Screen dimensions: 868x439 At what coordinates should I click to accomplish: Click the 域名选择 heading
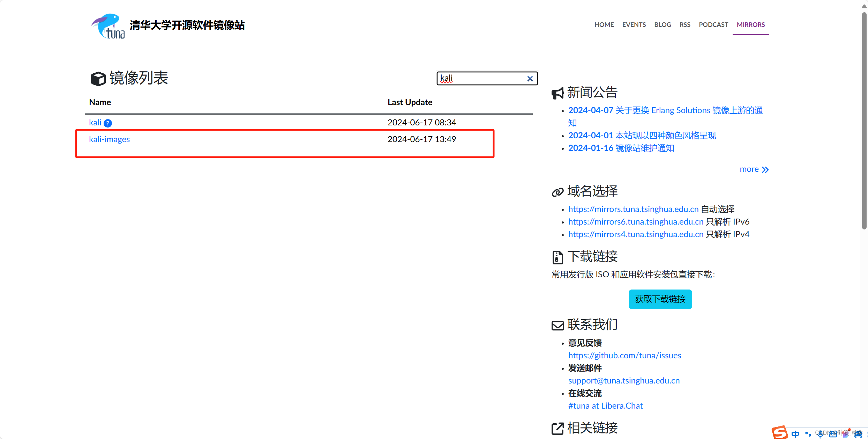tap(592, 191)
